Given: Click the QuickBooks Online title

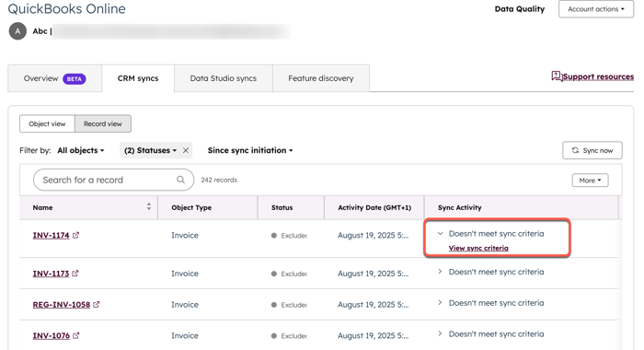Looking at the screenshot, I should pyautogui.click(x=66, y=8).
